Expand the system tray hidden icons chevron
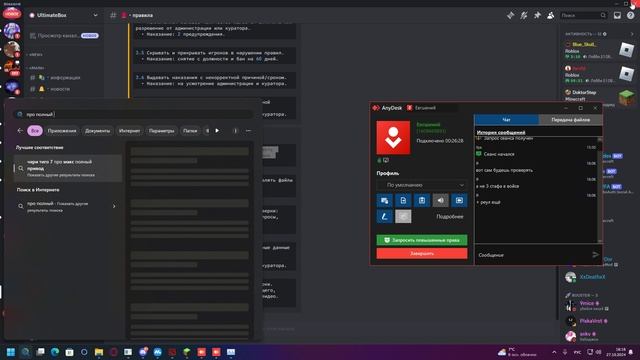Screen dimensions: 640x360 pos(554,352)
